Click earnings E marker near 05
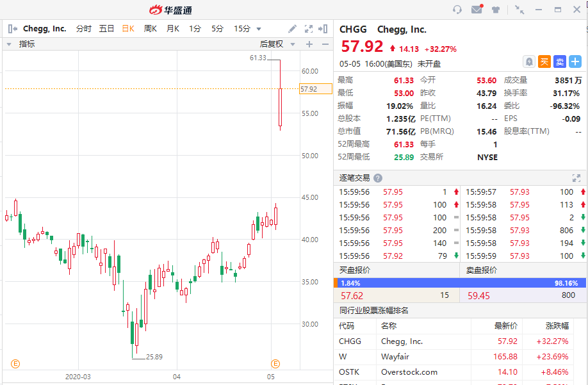The height and width of the screenshot is (385, 588). (275, 364)
